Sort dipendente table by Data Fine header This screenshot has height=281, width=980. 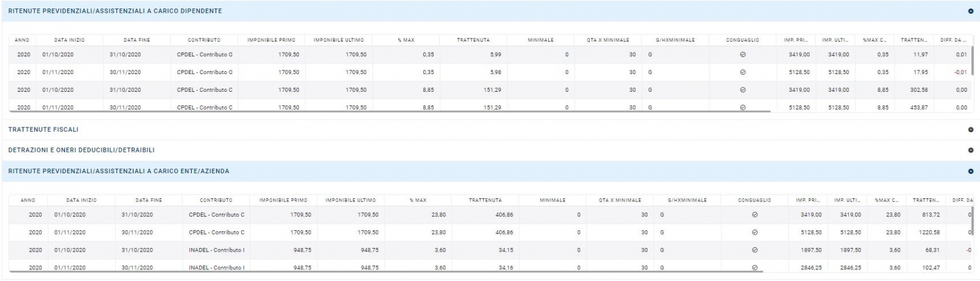click(137, 40)
